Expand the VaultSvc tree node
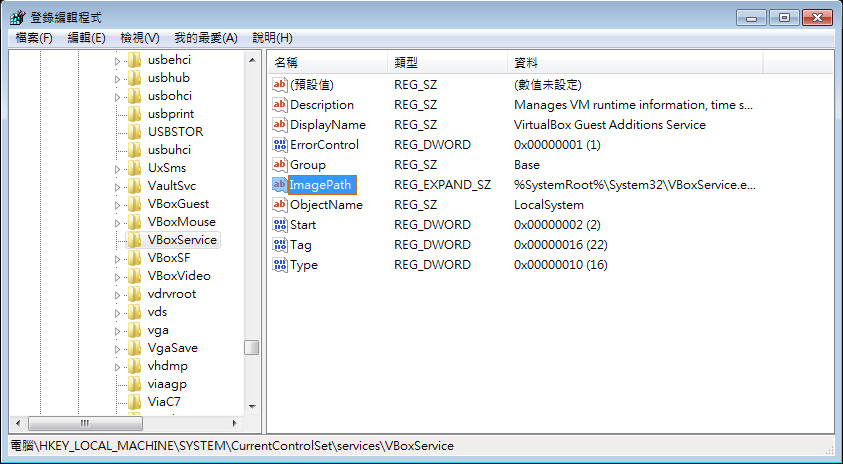The height and width of the screenshot is (464, 843). [x=118, y=187]
